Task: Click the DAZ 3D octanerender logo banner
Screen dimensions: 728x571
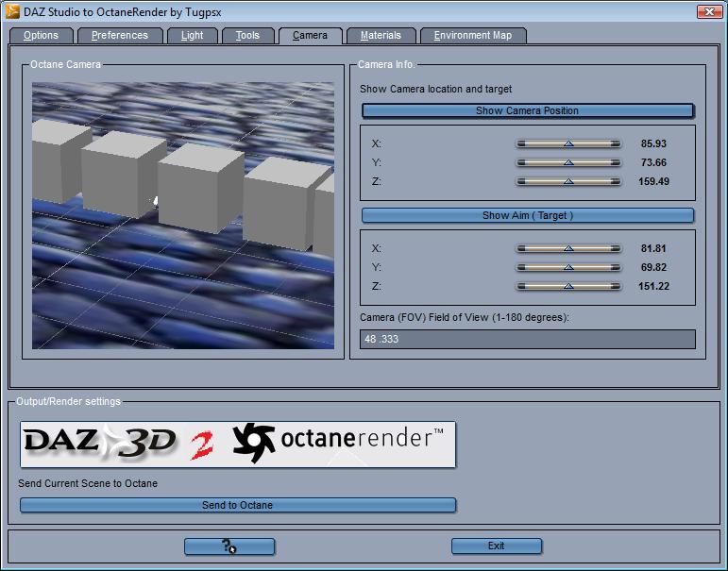Action: [238, 445]
